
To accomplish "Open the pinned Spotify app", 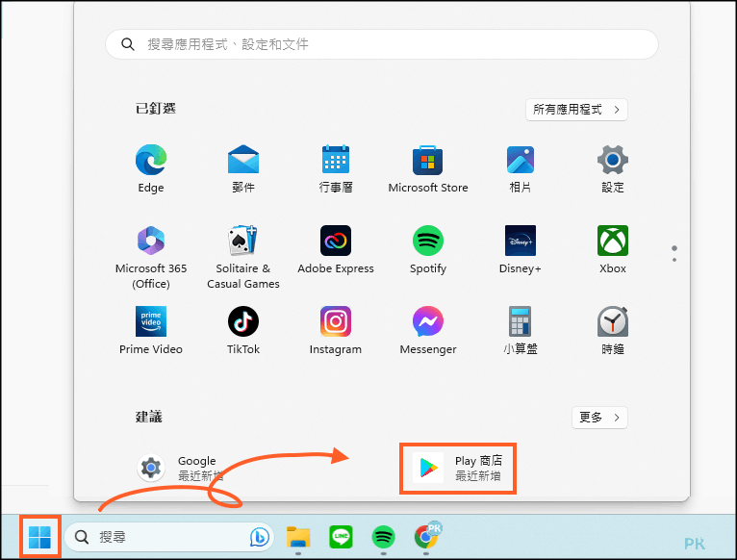I will 428,249.
